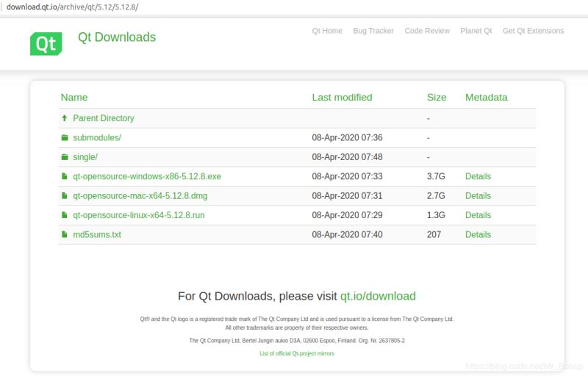The image size is (588, 376).
Task: Click the file icon beside md5sums.txt
Action: click(x=65, y=235)
